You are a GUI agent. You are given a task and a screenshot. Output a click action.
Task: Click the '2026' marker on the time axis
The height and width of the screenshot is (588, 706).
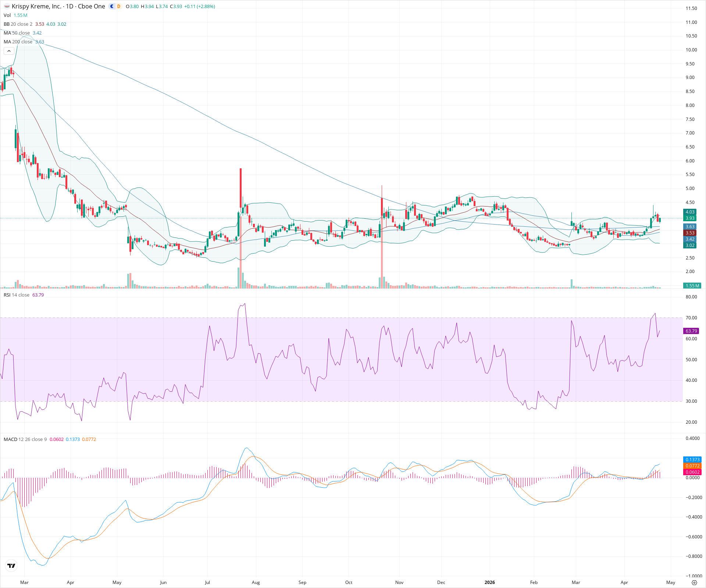489,582
